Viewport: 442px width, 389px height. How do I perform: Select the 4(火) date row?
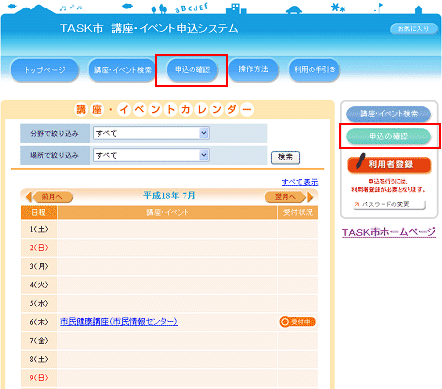169,285
